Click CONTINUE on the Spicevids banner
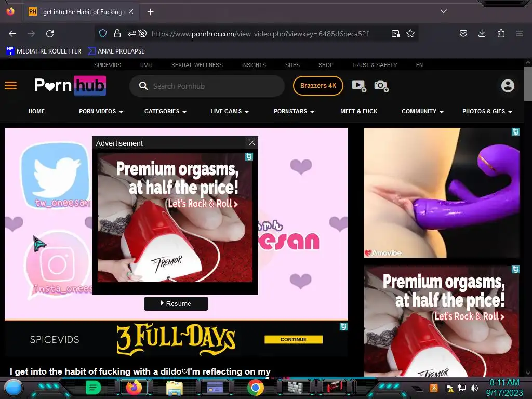532x399 pixels. pyautogui.click(x=294, y=339)
